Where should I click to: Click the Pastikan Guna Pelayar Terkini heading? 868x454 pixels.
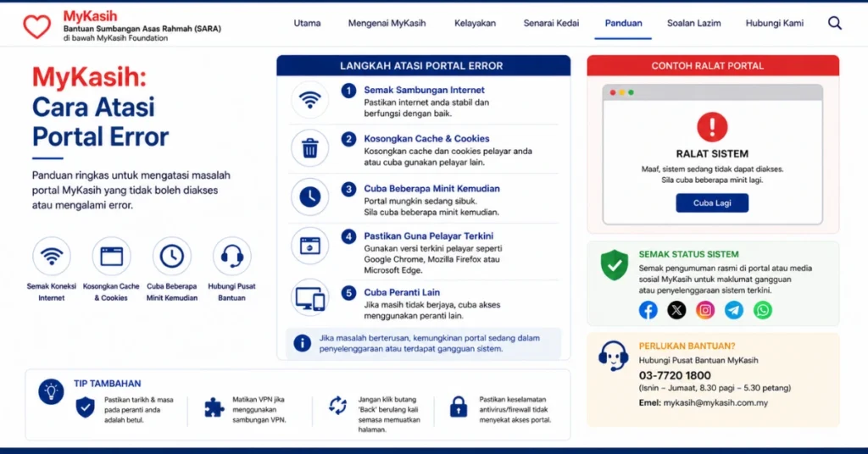[428, 236]
